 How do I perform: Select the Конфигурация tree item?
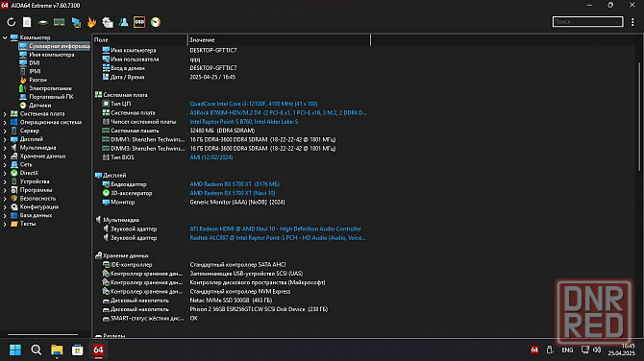[39, 207]
